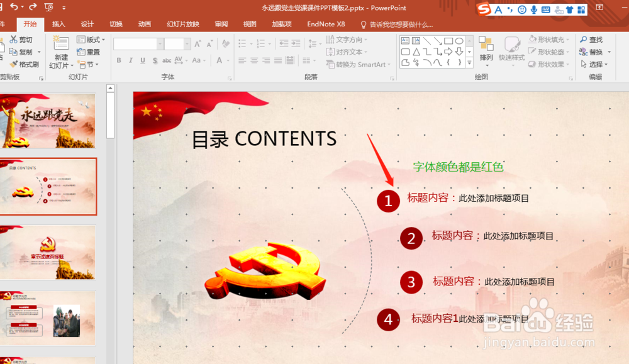
Task: Align text left in paragraph group
Action: (x=242, y=60)
